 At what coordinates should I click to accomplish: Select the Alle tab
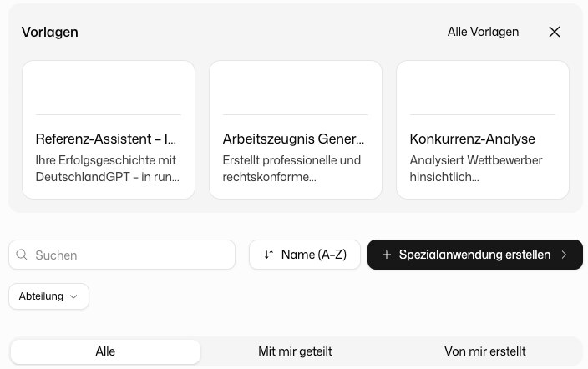[x=105, y=351]
